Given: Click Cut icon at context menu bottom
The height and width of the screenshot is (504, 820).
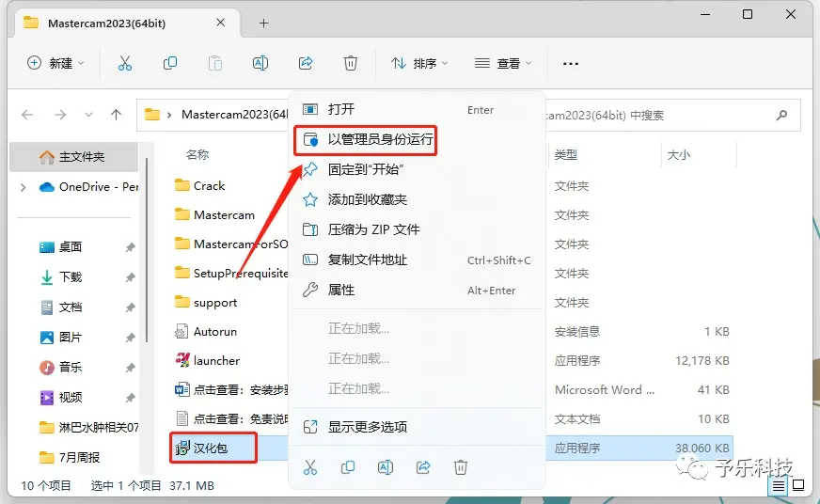Looking at the screenshot, I should click(x=310, y=467).
